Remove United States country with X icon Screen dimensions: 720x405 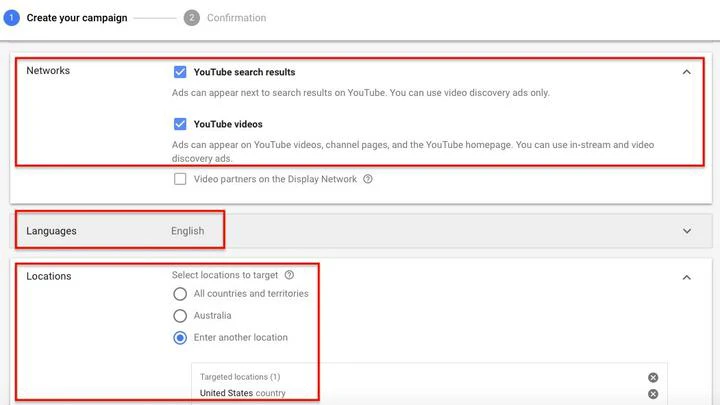[653, 394]
